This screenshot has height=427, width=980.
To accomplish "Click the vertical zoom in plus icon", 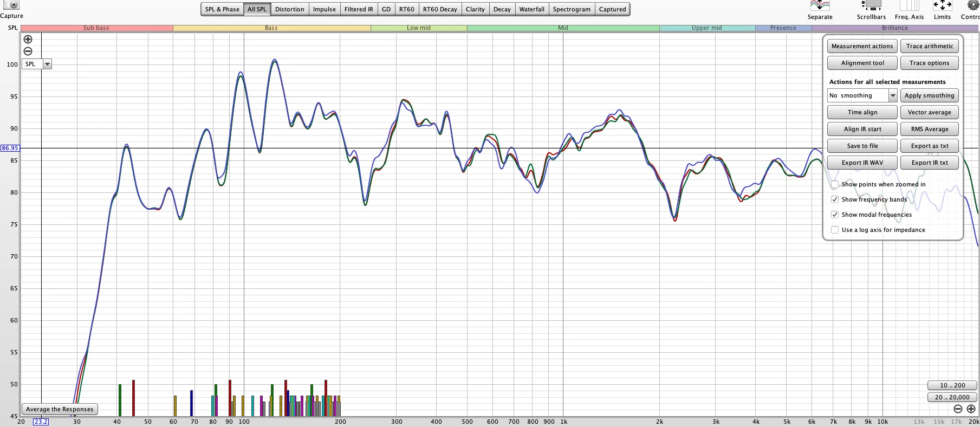I will 28,40.
